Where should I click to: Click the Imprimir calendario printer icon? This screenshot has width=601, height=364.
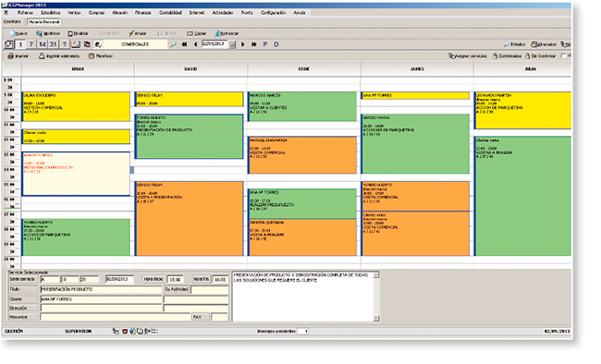tap(42, 56)
